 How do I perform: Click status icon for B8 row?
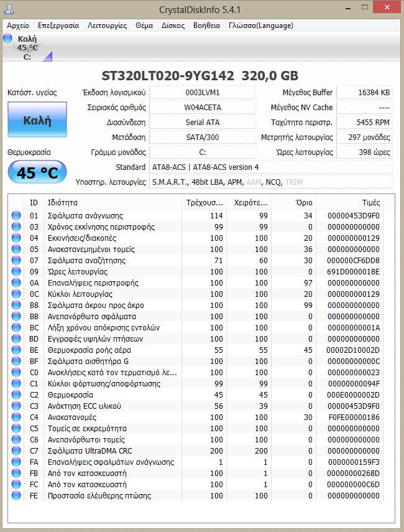click(16, 305)
